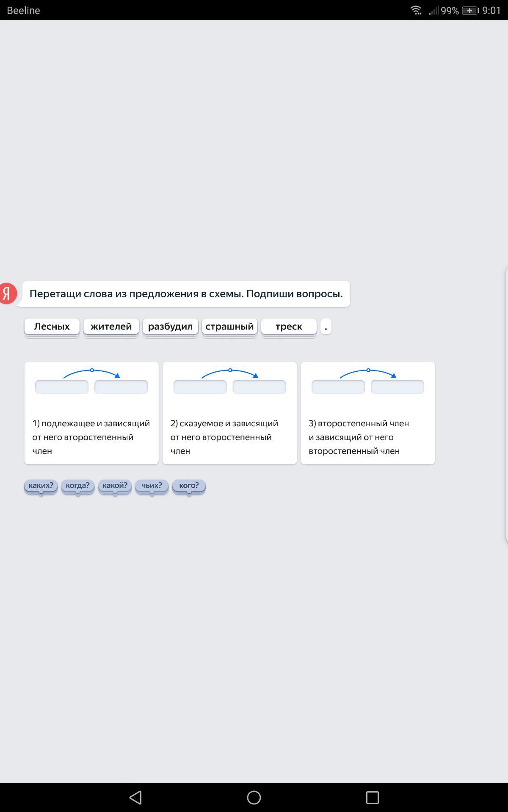
Task: Select the word chip 'треск'
Action: pyautogui.click(x=289, y=326)
